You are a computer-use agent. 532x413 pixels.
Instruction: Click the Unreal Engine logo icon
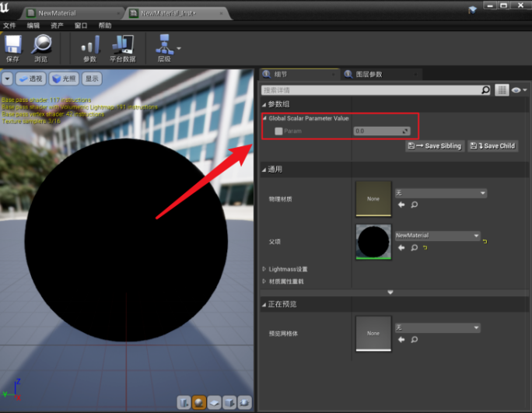click(x=5, y=7)
